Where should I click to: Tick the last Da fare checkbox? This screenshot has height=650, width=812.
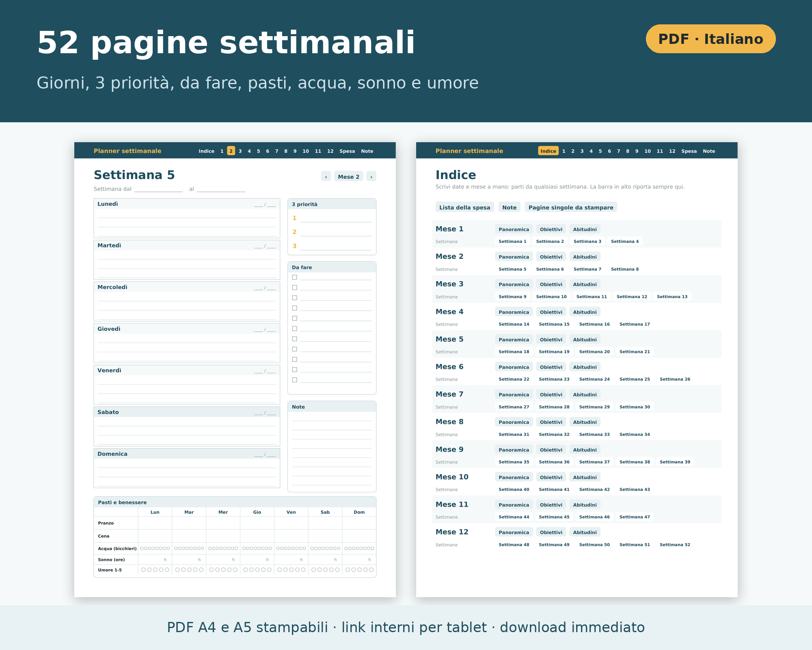(x=295, y=380)
